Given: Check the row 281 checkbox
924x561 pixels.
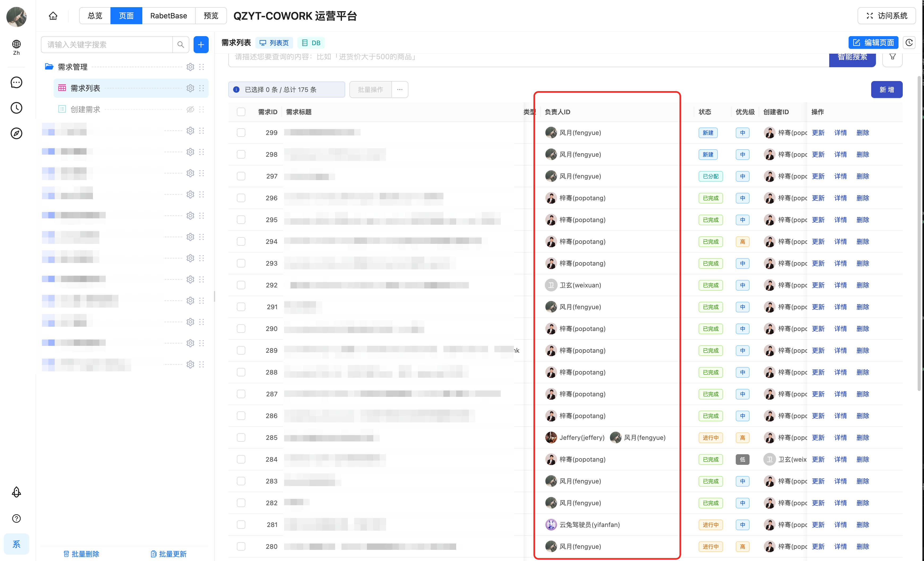Looking at the screenshot, I should [241, 524].
